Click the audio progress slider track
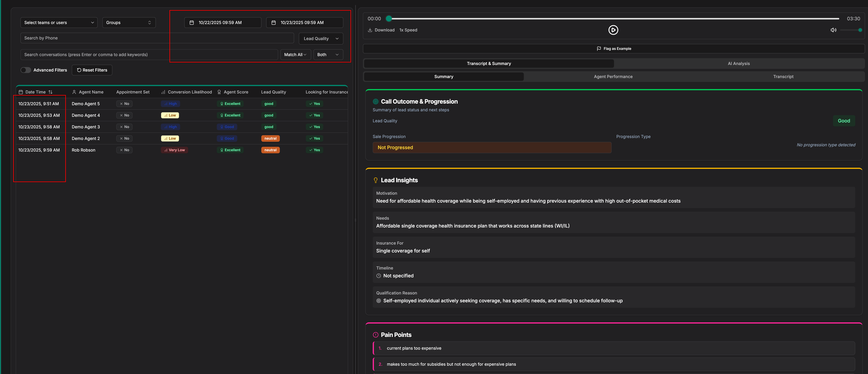Screen dimensions: 868x374 [x=613, y=19]
